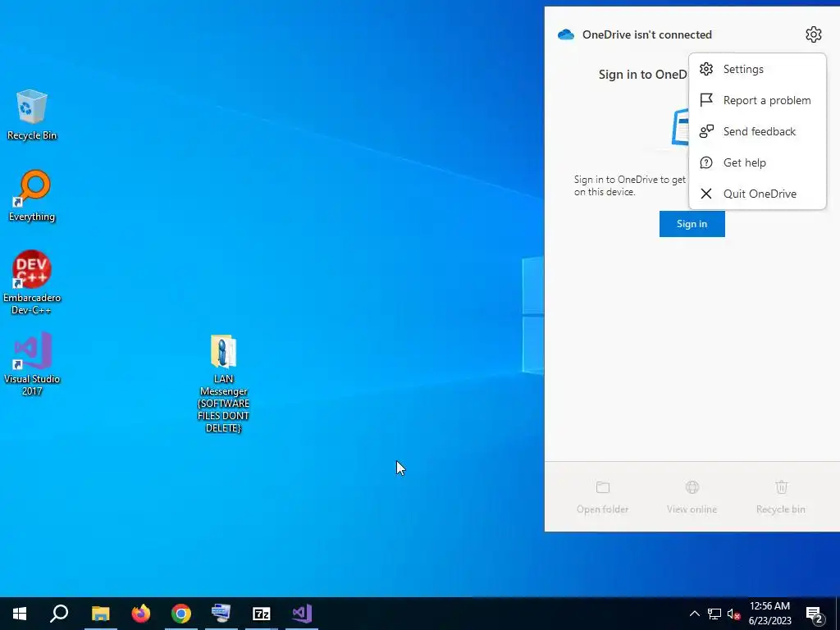The image size is (840, 630).
Task: Open taskbar Search magnifier
Action: click(x=59, y=614)
